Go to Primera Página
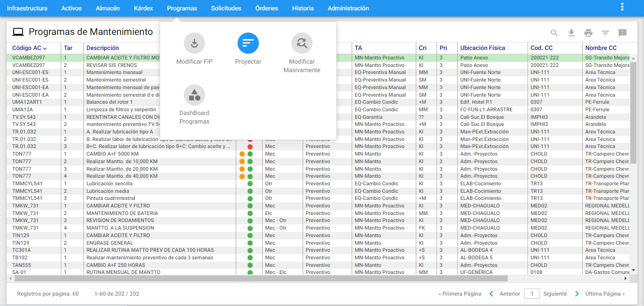Viewport: 644px width, 306px height. pyautogui.click(x=460, y=294)
